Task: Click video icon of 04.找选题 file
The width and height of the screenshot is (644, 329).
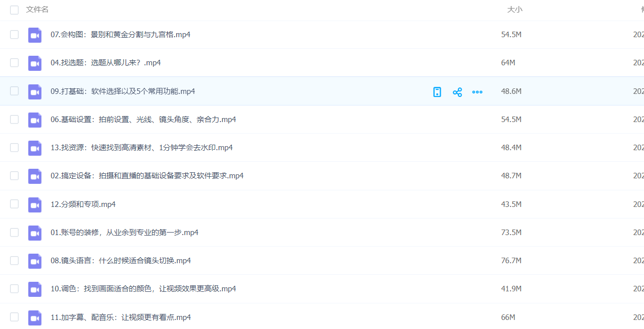Action: 35,63
